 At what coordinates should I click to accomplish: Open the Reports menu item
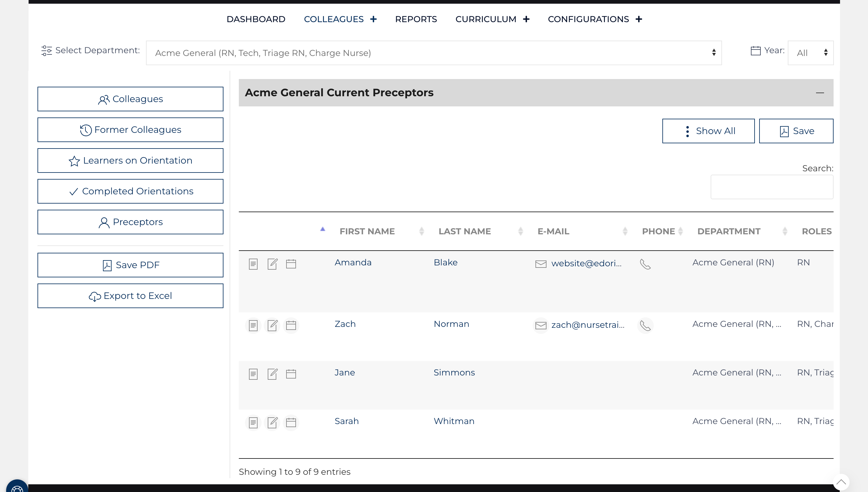pyautogui.click(x=416, y=19)
